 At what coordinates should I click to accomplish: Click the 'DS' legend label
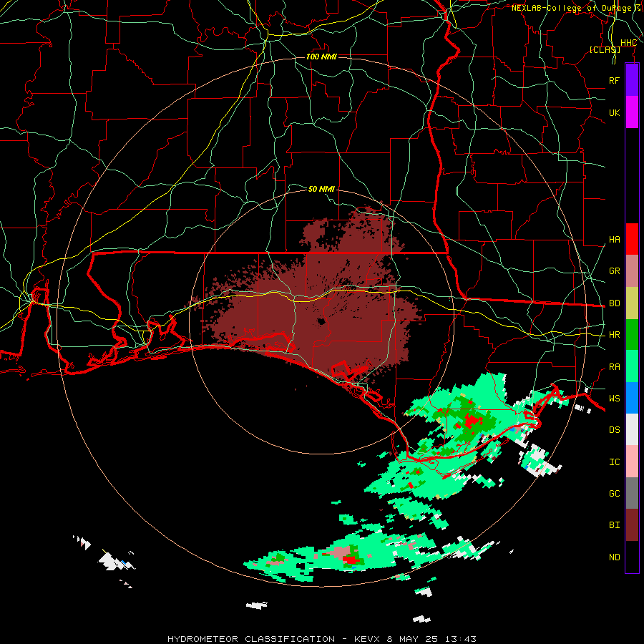coord(614,430)
